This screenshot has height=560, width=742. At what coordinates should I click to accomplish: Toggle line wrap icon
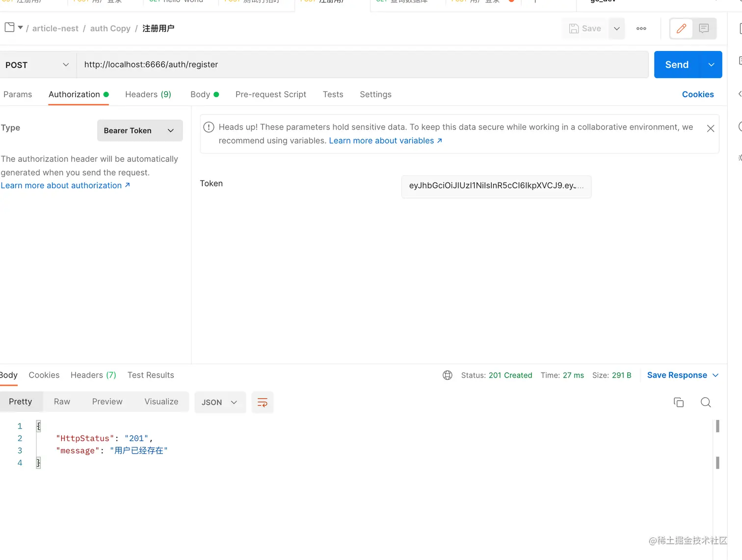point(263,403)
